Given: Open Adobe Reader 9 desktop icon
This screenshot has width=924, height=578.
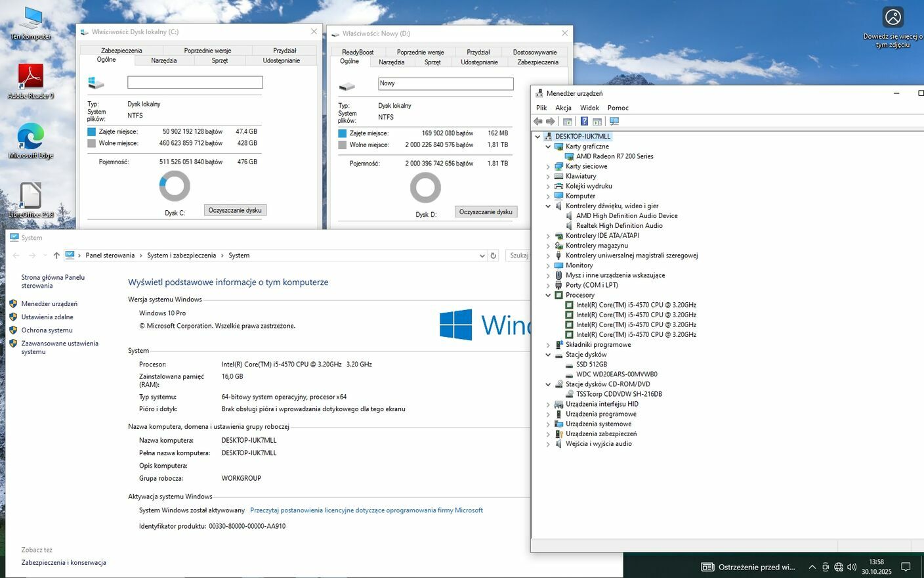Looking at the screenshot, I should 30,79.
